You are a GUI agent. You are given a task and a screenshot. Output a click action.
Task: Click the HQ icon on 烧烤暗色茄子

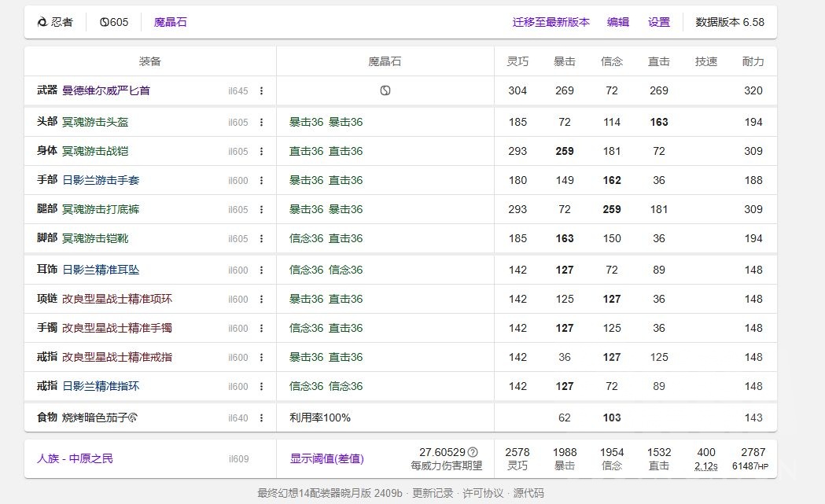(x=134, y=418)
